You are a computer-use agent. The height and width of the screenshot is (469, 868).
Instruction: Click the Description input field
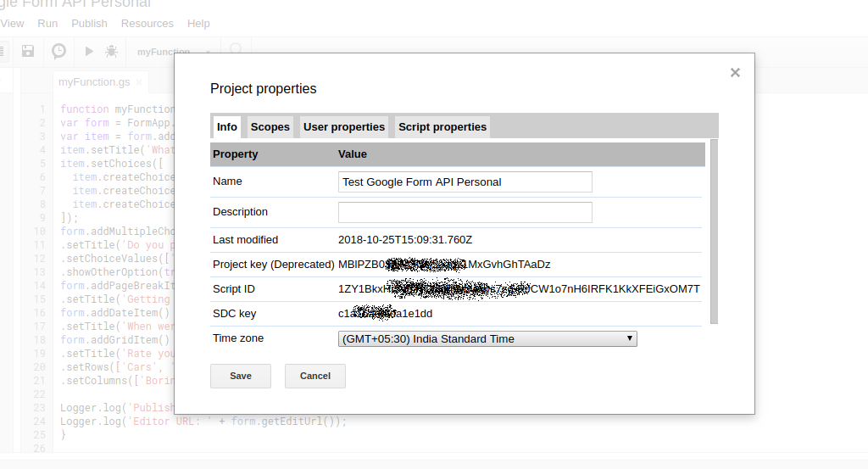pos(465,213)
